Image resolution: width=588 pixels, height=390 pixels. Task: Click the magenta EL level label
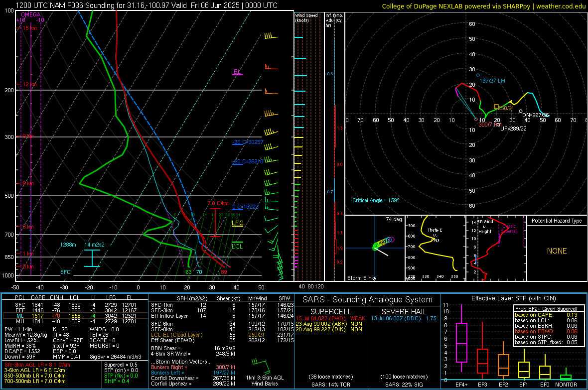tap(237, 71)
